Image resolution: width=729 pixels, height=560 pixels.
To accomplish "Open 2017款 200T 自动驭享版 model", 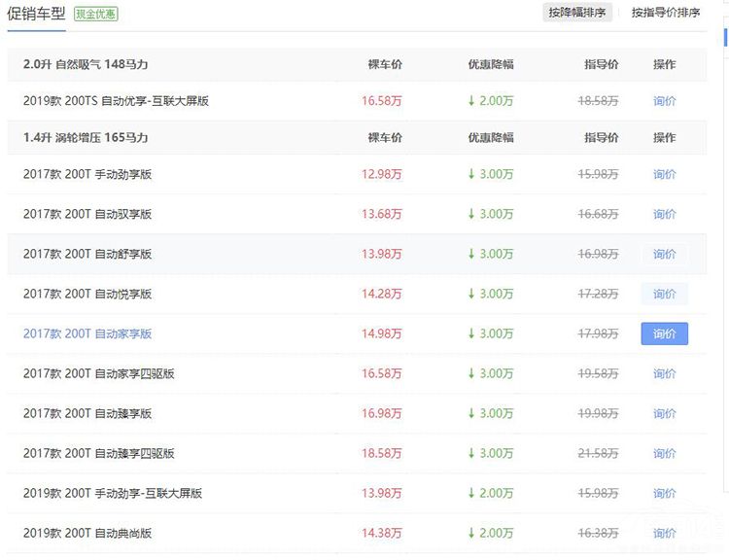I will pyautogui.click(x=87, y=215).
